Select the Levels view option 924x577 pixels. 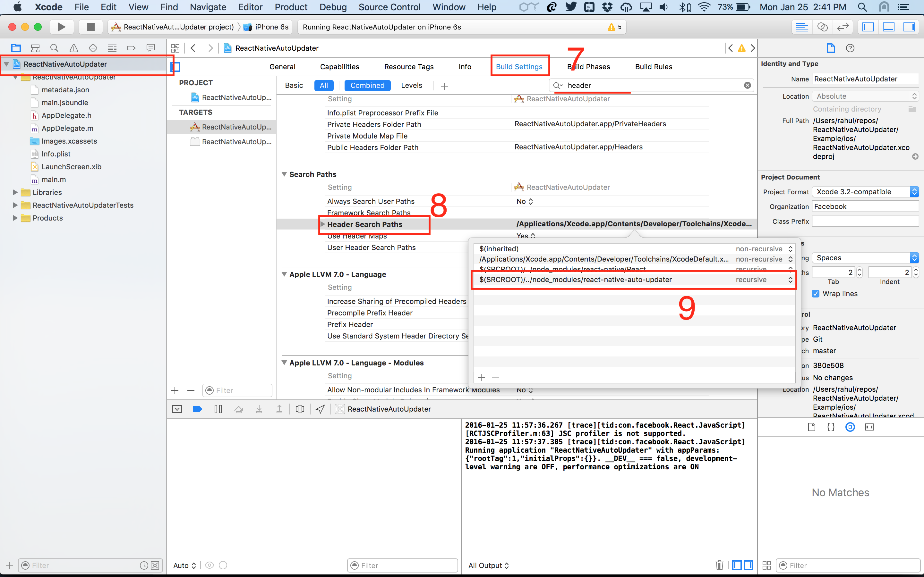point(411,86)
